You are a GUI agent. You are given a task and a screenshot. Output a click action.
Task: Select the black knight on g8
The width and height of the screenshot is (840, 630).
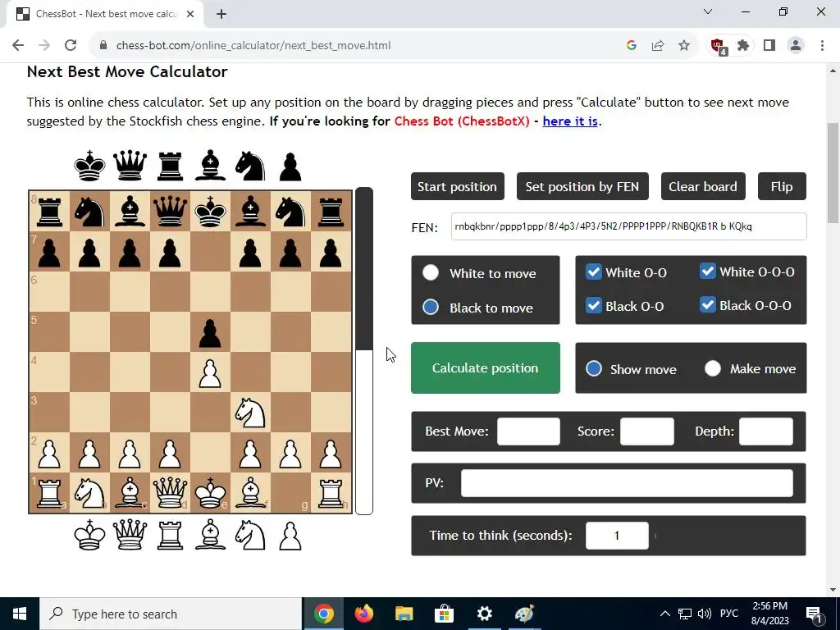pyautogui.click(x=290, y=212)
